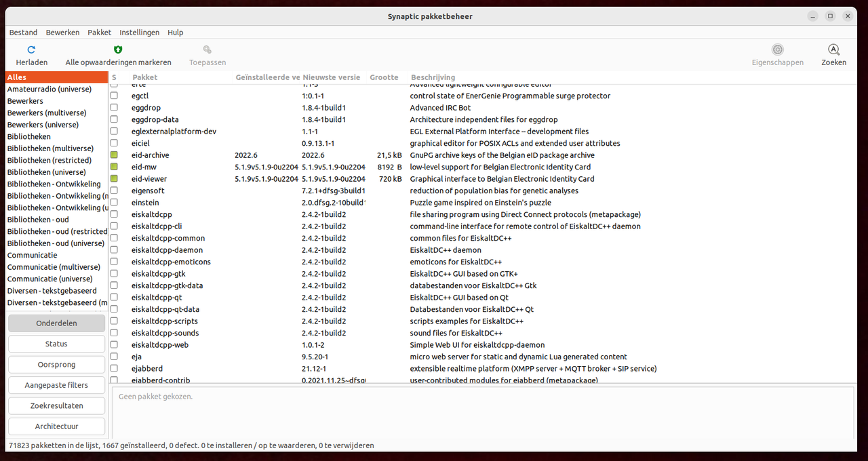Mark the checkbox for eggdrop

coord(114,108)
